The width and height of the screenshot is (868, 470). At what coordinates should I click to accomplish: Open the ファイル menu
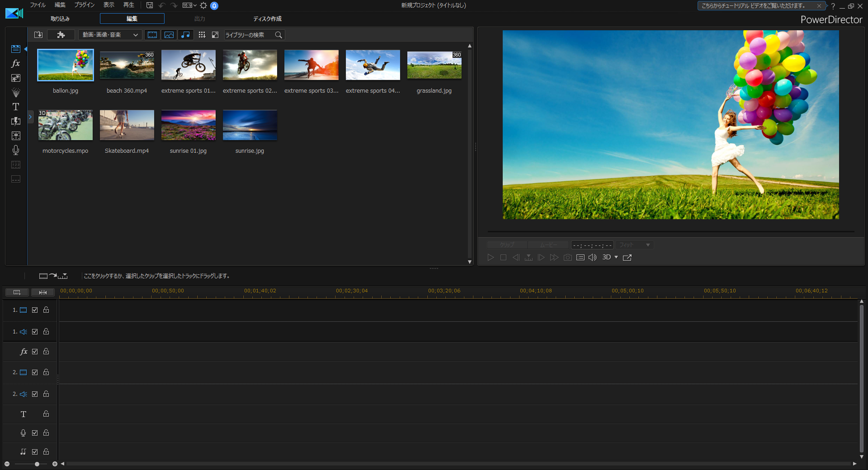(38, 5)
